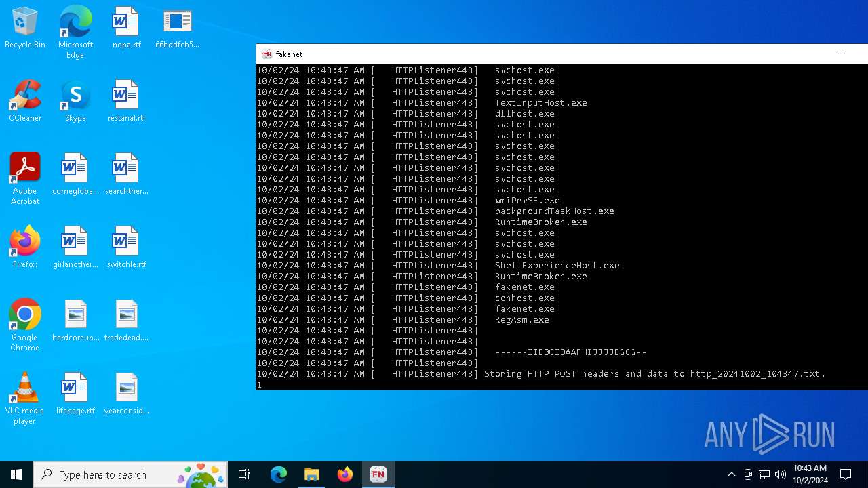Minimize the fakenet console window
Image resolution: width=868 pixels, height=488 pixels.
pos(842,54)
